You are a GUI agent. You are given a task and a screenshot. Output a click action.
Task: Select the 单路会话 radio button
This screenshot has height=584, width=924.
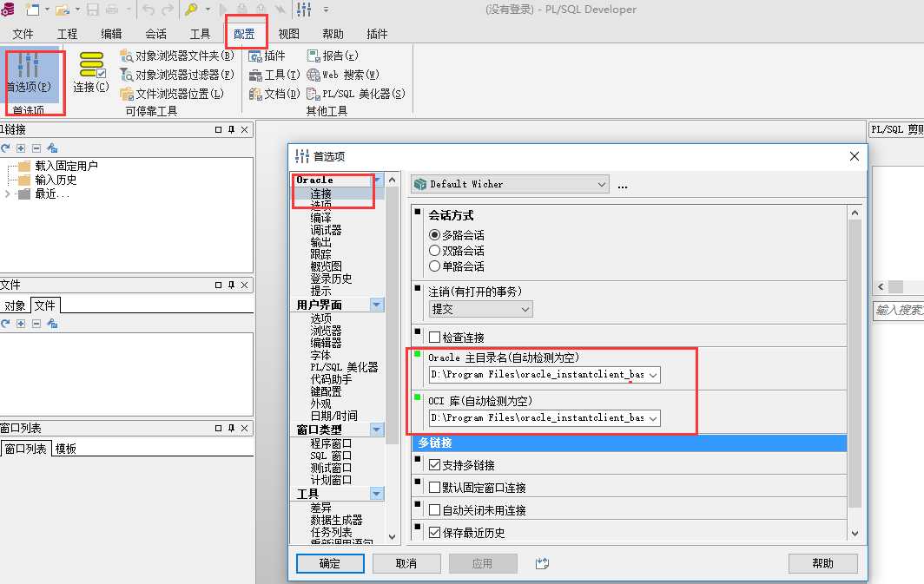434,266
